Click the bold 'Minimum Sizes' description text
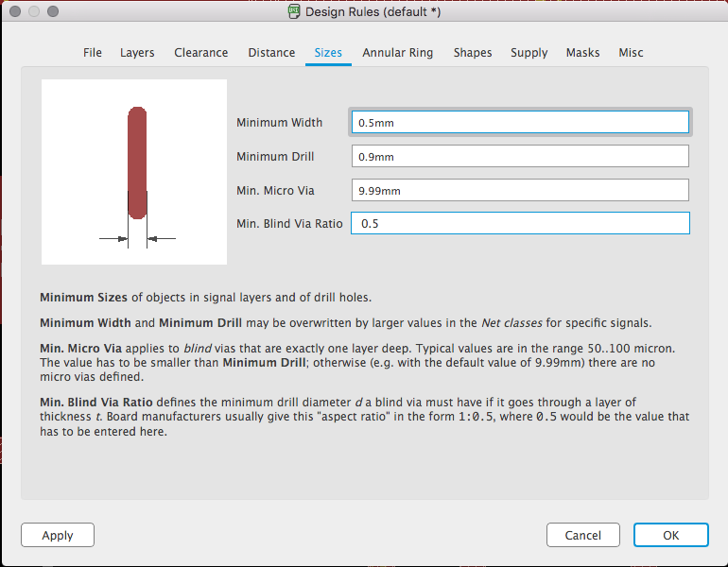Viewport: 728px width, 567px height. (x=83, y=297)
